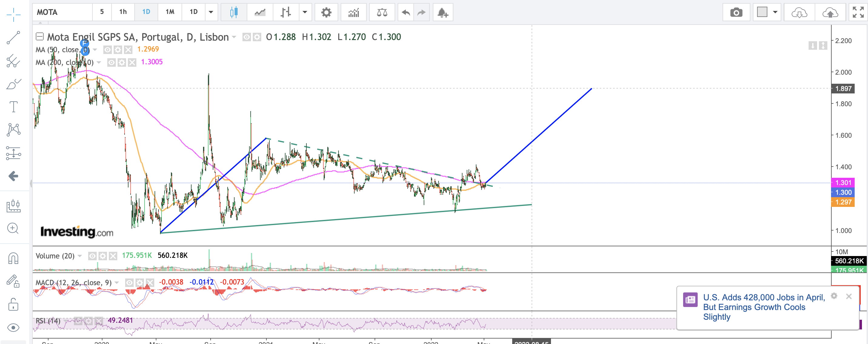
Task: Activate the magnet mode tool
Action: [x=13, y=259]
